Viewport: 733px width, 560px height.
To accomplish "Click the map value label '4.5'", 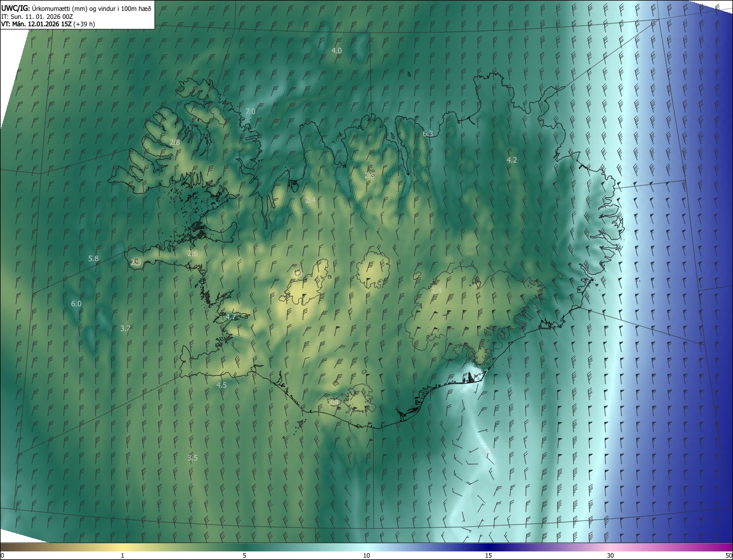I will (x=222, y=385).
